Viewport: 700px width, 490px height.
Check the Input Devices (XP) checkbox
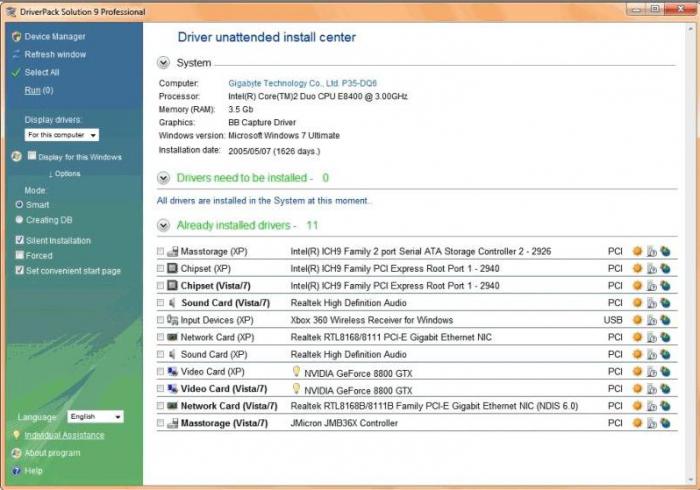click(160, 320)
